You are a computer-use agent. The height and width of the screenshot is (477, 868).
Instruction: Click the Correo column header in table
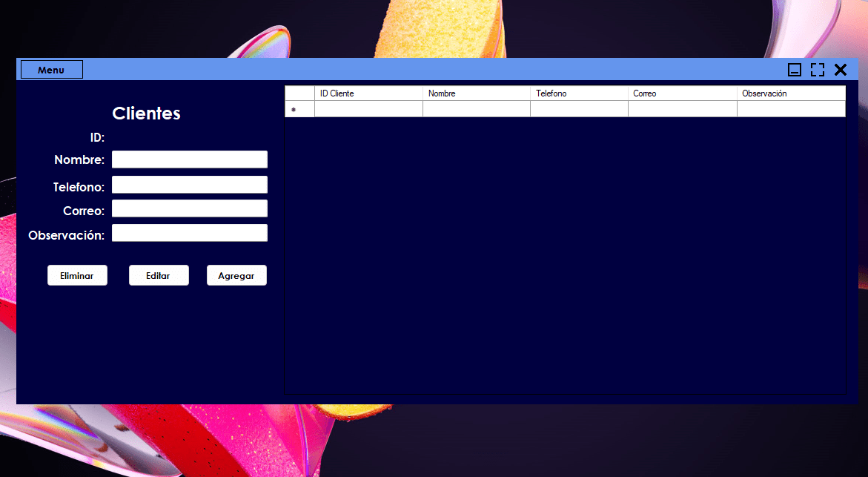tap(682, 93)
